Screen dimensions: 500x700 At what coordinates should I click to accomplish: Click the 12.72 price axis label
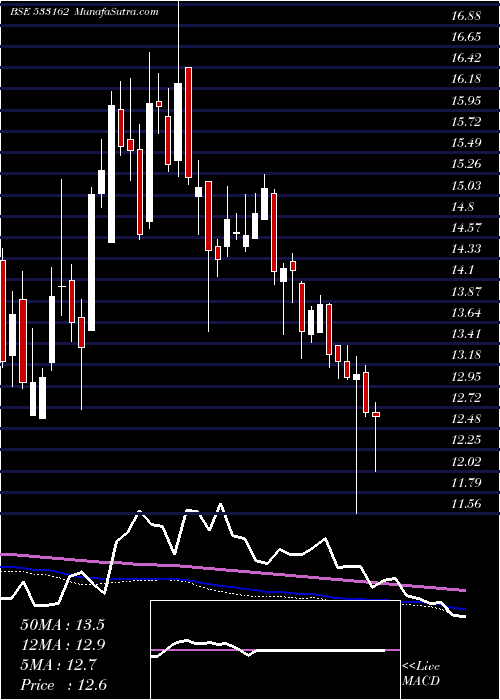466,398
